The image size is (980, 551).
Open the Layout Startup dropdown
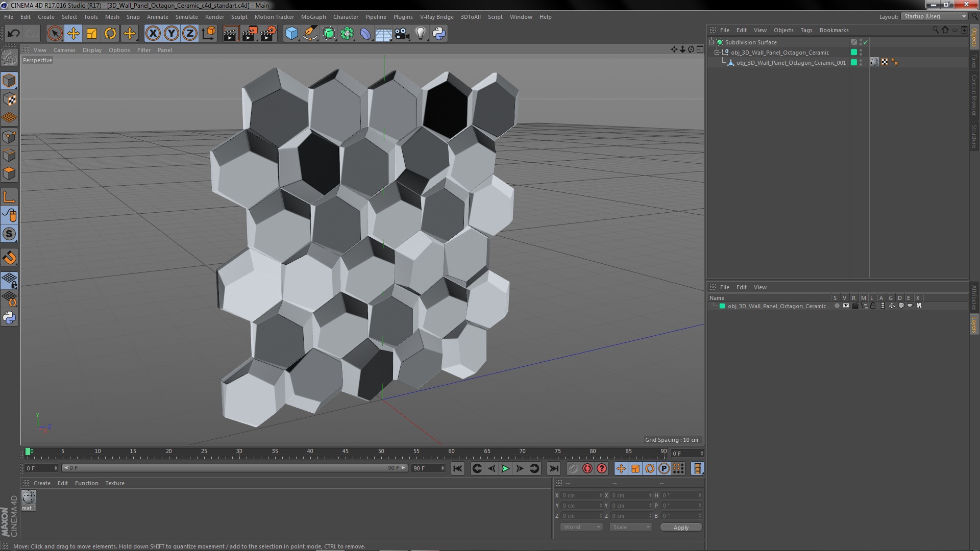(935, 17)
